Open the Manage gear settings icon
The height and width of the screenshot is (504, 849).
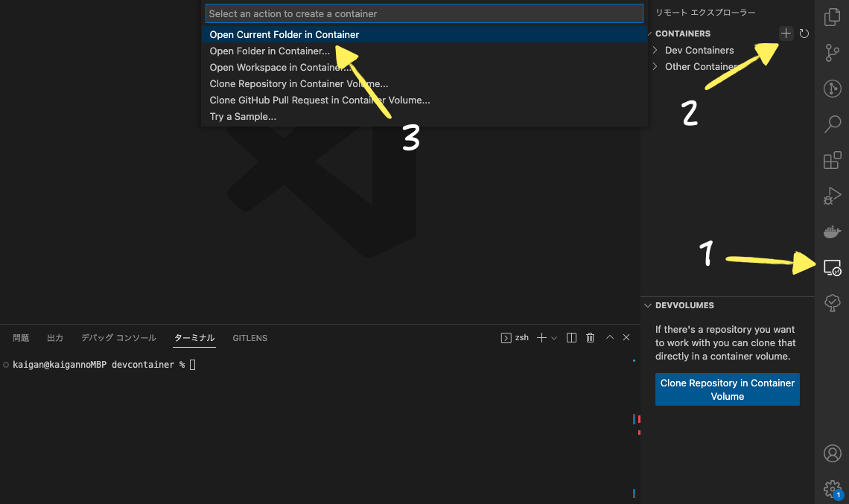pos(832,489)
